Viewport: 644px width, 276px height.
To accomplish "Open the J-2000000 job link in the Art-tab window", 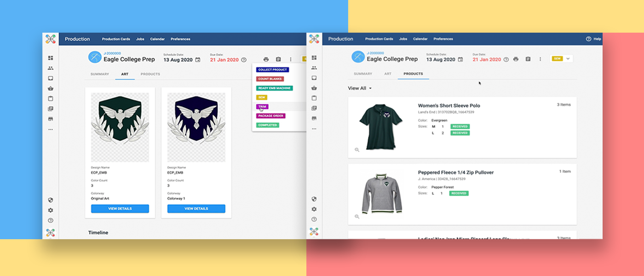I will coord(112,53).
